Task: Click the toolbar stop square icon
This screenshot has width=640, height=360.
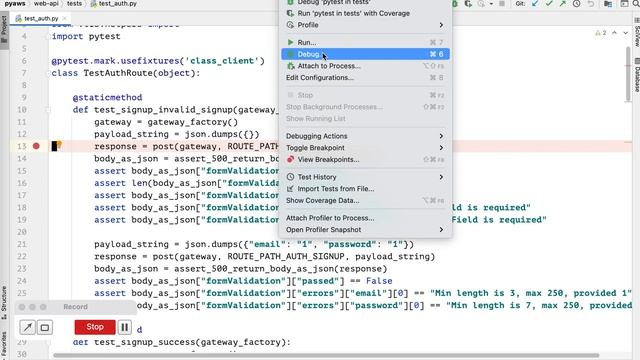Action: point(502,4)
